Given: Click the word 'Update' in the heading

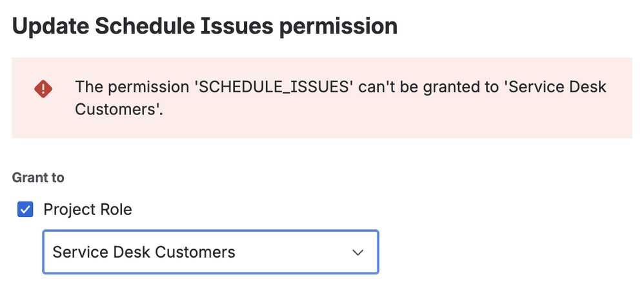Looking at the screenshot, I should click(50, 26).
